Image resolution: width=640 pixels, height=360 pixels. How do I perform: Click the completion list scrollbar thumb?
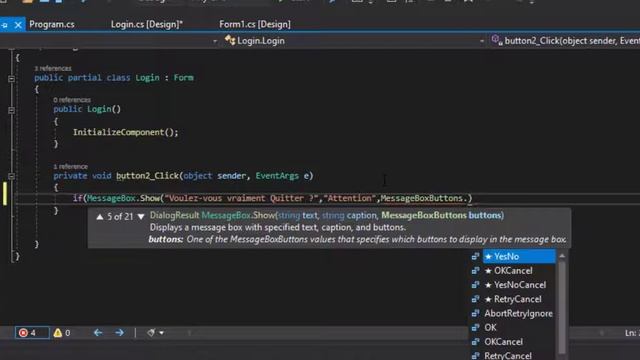pyautogui.click(x=562, y=307)
